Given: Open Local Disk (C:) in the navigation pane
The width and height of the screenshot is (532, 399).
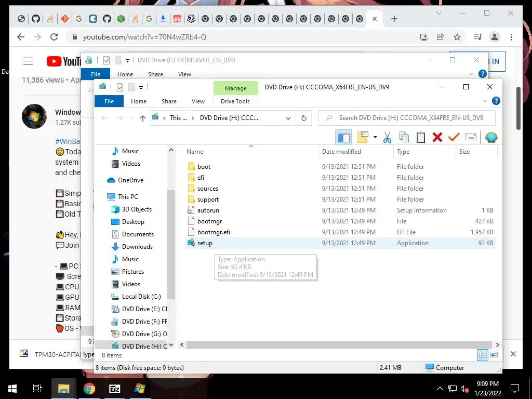Looking at the screenshot, I should tap(141, 297).
